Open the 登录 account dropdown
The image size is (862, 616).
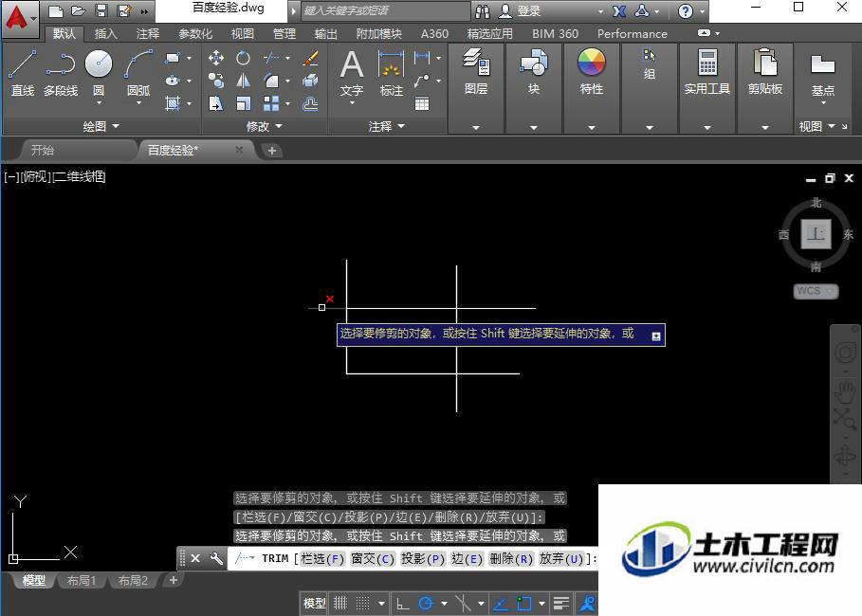(x=600, y=11)
